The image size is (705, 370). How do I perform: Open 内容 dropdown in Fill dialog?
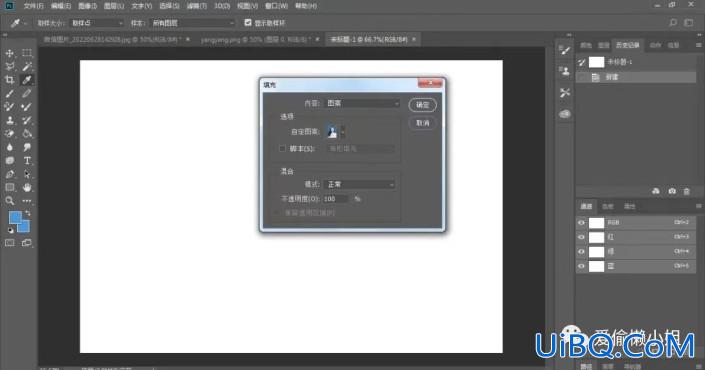[x=362, y=103]
